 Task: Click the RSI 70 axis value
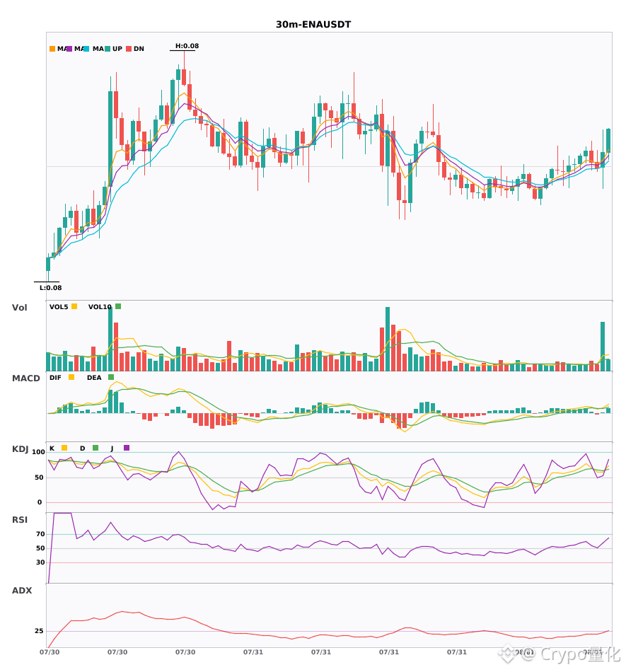tap(40, 533)
